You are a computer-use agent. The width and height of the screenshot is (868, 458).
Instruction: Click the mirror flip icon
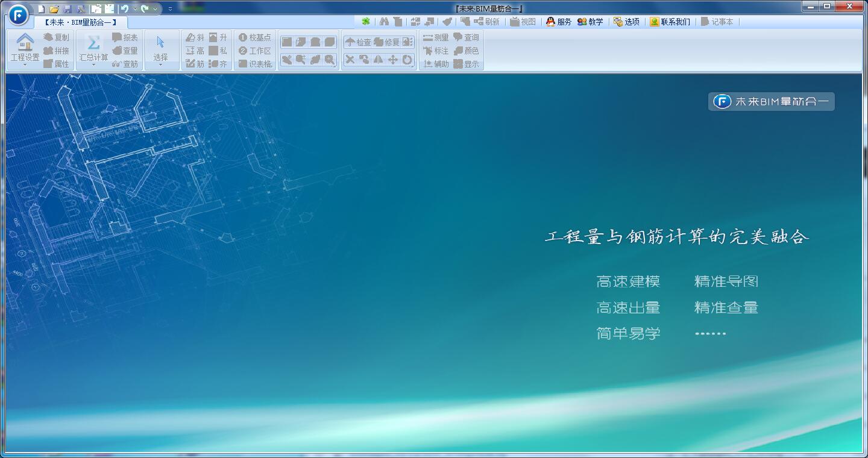379,59
